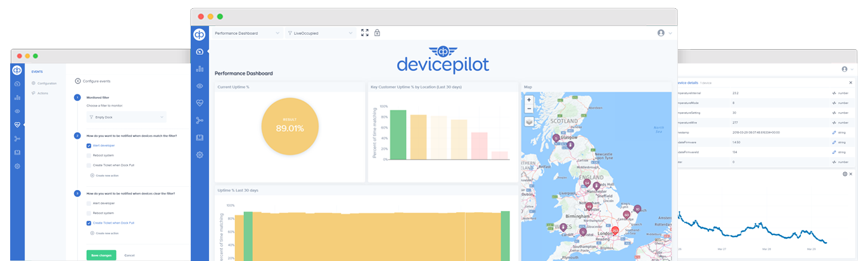Click the Glasgow cluster marker on the map

(x=556, y=137)
